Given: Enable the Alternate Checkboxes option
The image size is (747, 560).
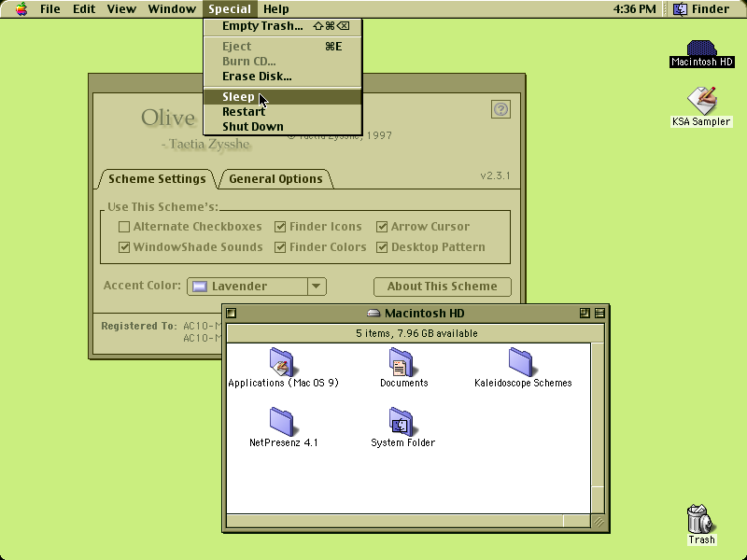Looking at the screenshot, I should (124, 227).
